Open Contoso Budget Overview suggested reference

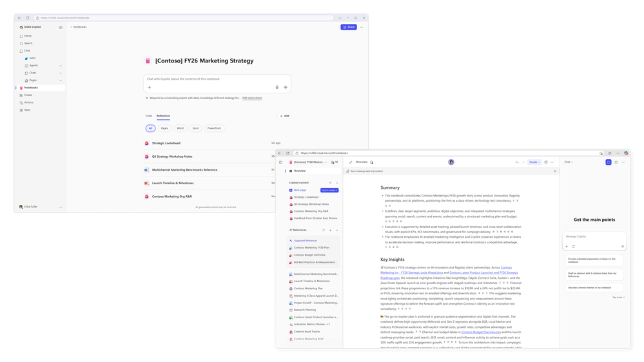[309, 255]
